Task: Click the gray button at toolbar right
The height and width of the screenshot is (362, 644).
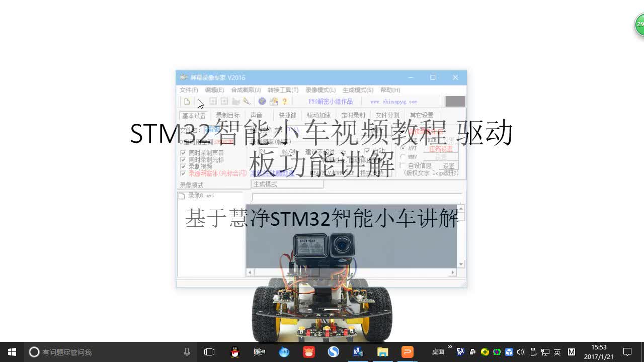Action: [x=455, y=101]
